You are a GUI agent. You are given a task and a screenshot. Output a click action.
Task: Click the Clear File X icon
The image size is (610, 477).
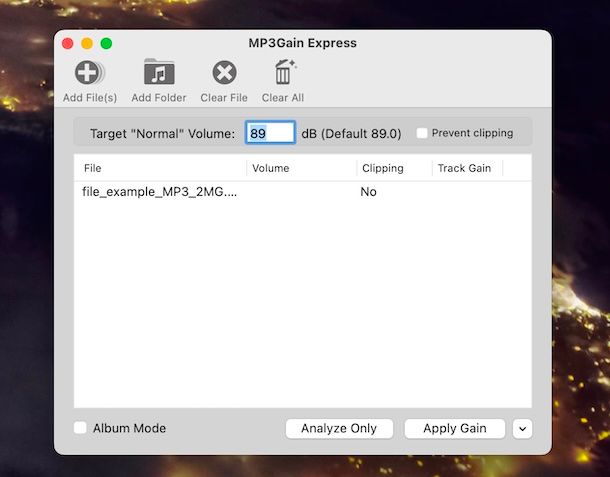[224, 72]
